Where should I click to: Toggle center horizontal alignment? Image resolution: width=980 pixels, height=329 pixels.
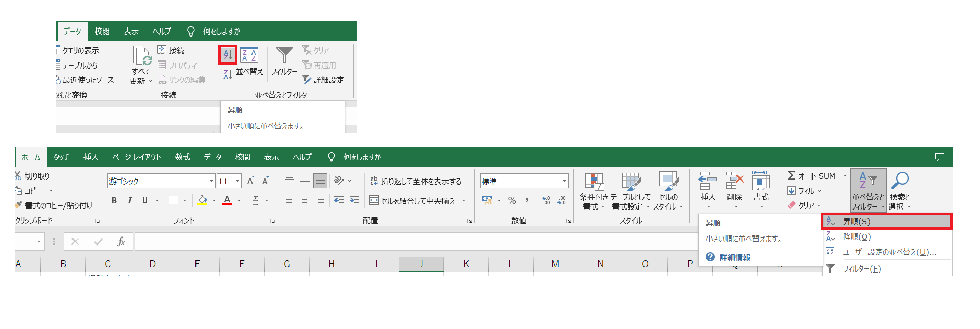(304, 200)
